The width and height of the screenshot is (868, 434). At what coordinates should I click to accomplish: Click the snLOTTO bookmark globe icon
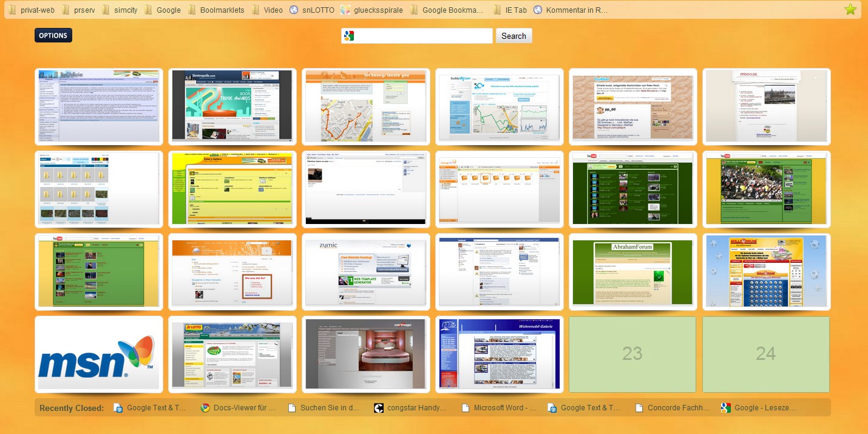click(x=294, y=10)
